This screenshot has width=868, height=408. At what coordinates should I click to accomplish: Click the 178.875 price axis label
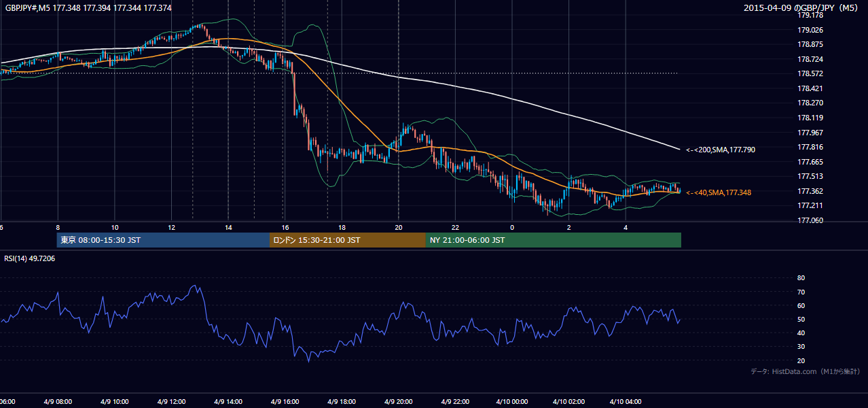coord(810,44)
